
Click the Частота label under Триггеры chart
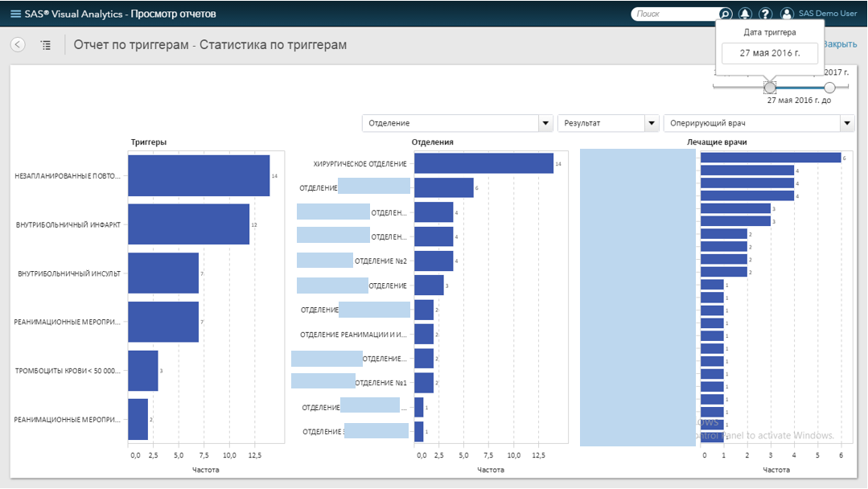coord(205,470)
